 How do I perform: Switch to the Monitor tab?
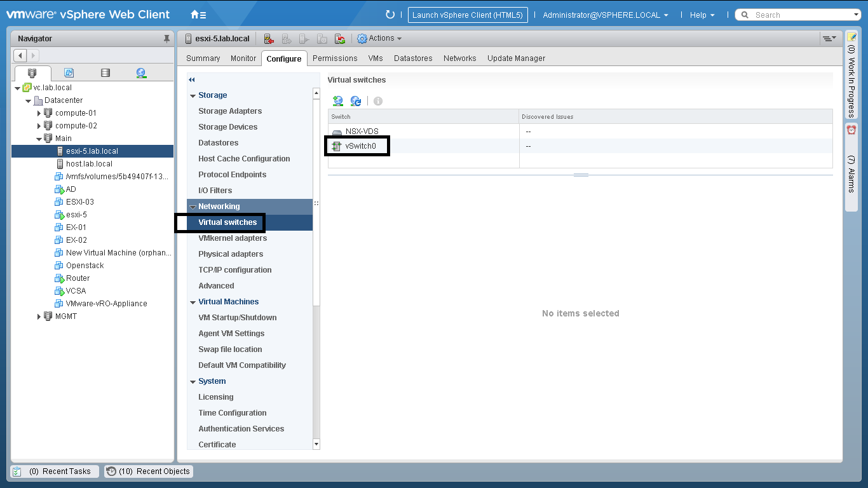coord(243,58)
